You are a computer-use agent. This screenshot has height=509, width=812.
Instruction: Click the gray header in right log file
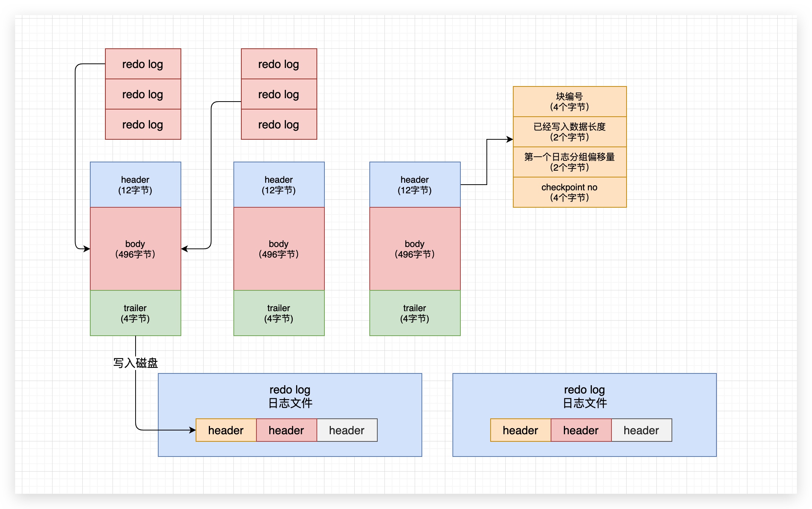pos(641,430)
